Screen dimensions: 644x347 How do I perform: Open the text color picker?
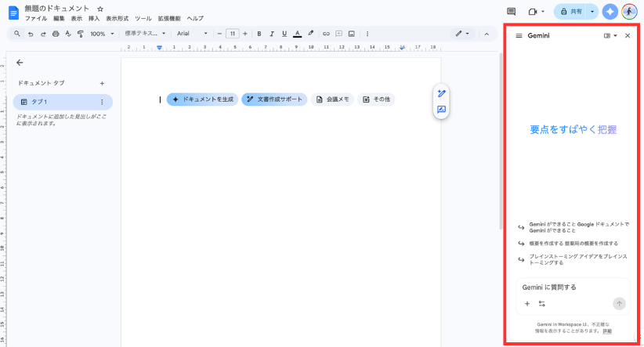(298, 34)
